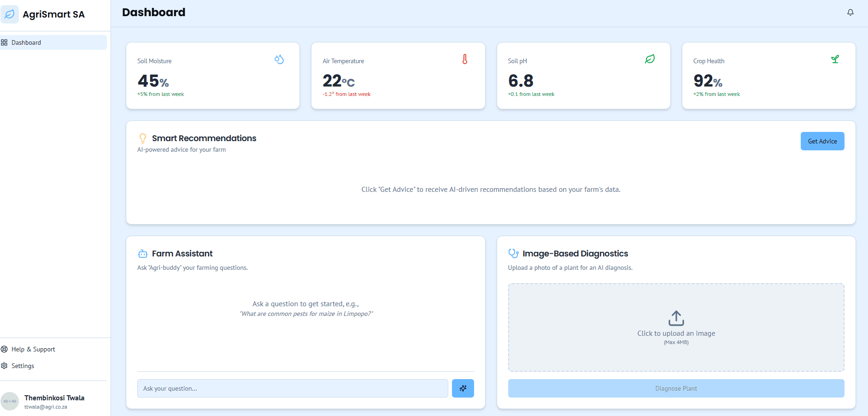Click the Smart Recommendations lightbulb icon
The height and width of the screenshot is (416, 868).
pyautogui.click(x=143, y=138)
